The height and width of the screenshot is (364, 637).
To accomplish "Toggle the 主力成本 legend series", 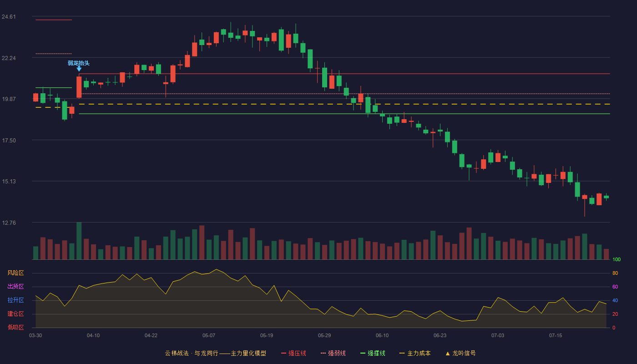I will (x=415, y=353).
